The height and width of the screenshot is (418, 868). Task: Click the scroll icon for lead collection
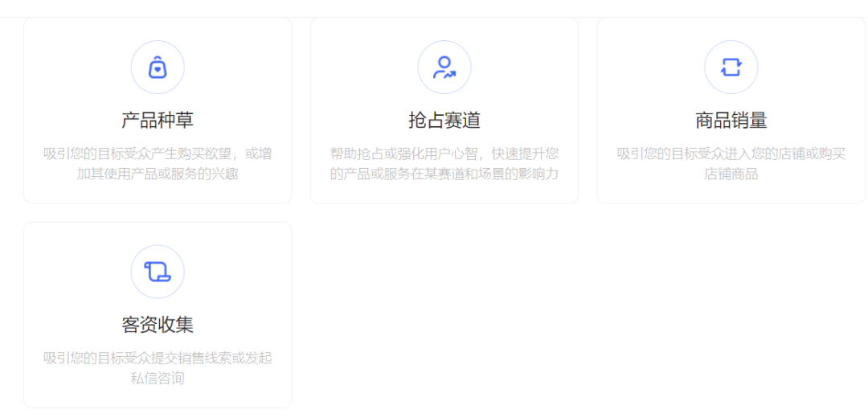click(x=158, y=272)
